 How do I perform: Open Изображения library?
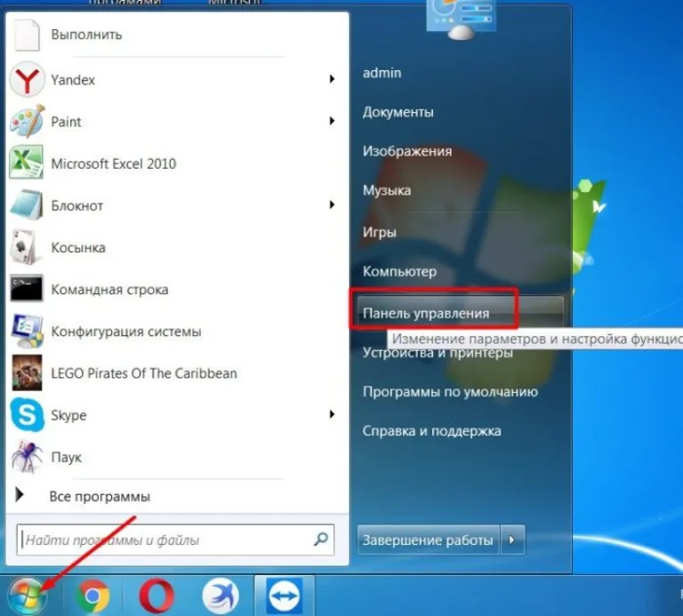(x=407, y=151)
